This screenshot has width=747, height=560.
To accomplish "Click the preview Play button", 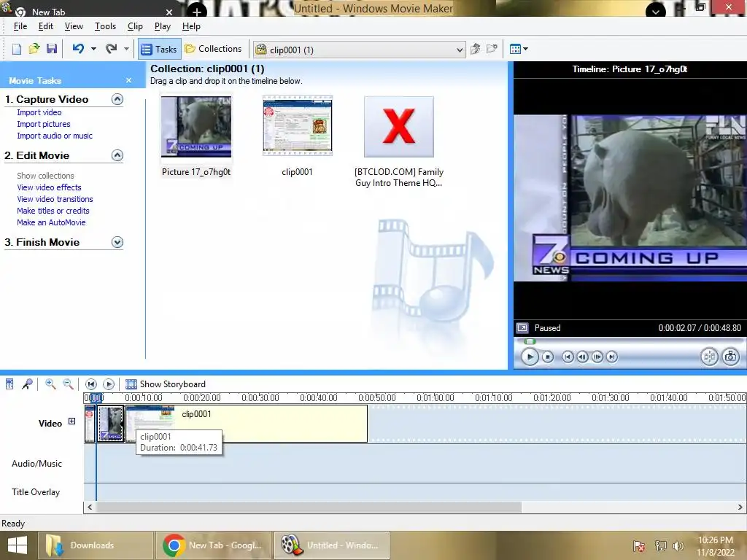I will [x=530, y=357].
